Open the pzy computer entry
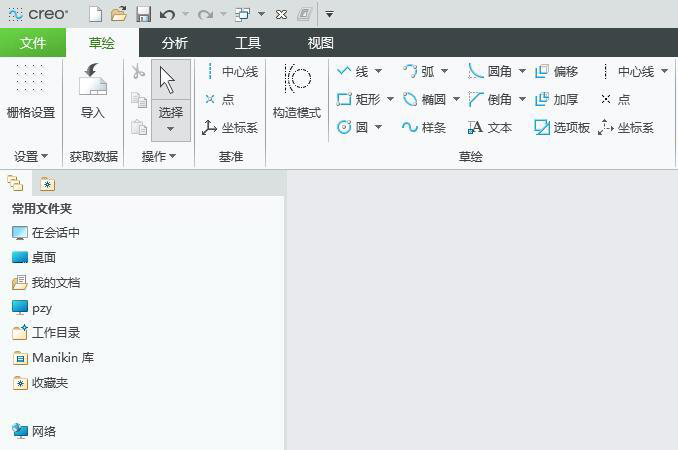Image resolution: width=678 pixels, height=450 pixels. click(x=32, y=308)
